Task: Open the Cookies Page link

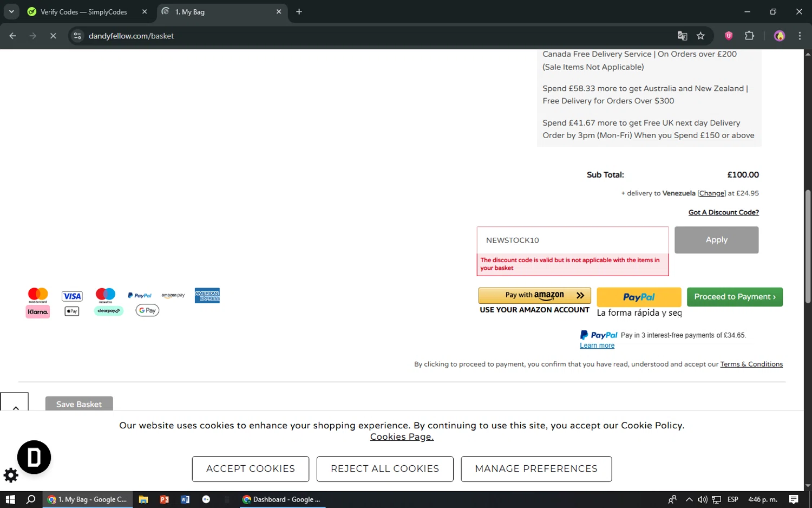Action: point(402,437)
